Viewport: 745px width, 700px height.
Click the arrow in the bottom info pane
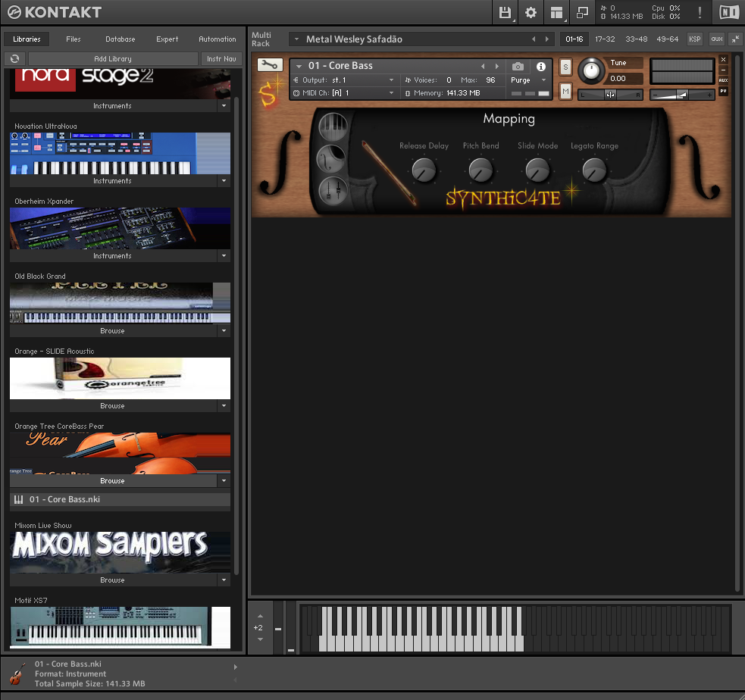[235, 667]
